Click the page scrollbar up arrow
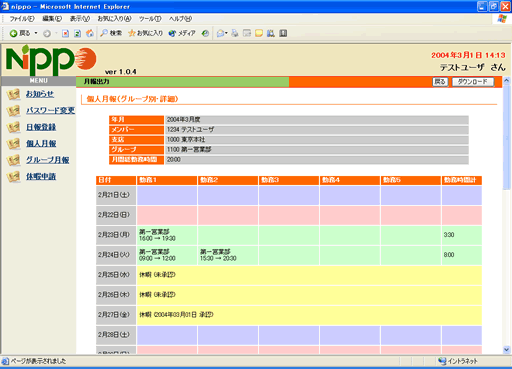The image size is (512, 369). pos(507,80)
